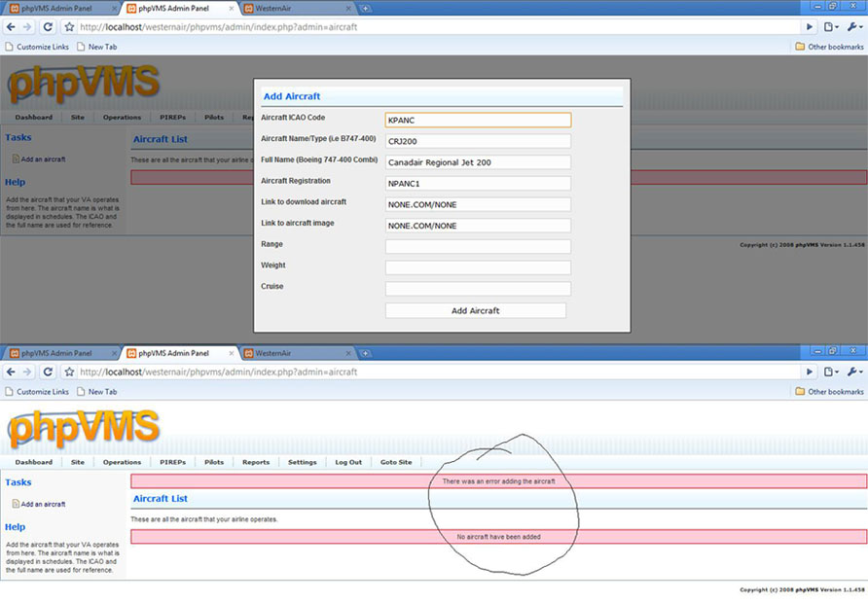Open a new tab with the plus button, lower browser
Image resolution: width=868 pixels, height=603 pixels.
click(365, 353)
